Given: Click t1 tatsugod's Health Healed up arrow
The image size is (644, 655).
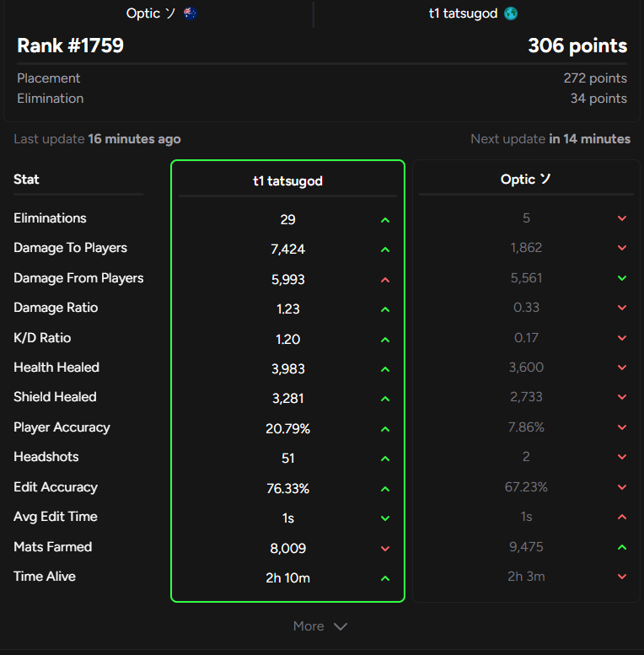Looking at the screenshot, I should point(385,369).
